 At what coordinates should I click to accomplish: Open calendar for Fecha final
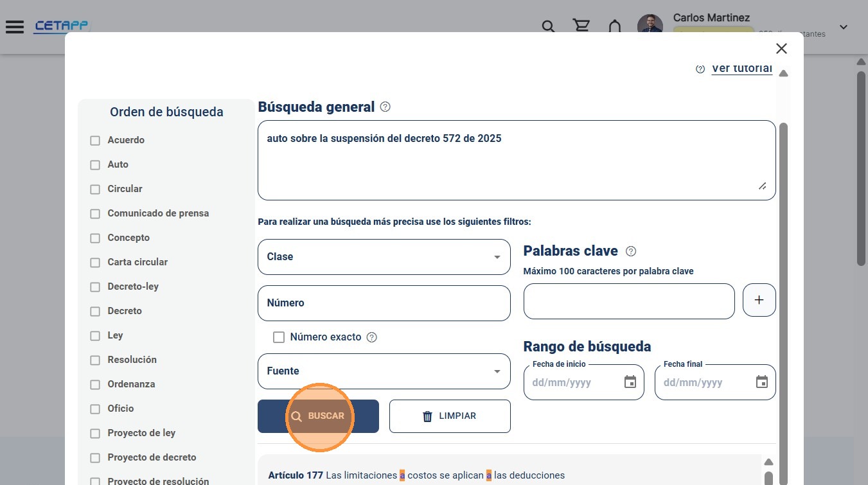click(762, 382)
